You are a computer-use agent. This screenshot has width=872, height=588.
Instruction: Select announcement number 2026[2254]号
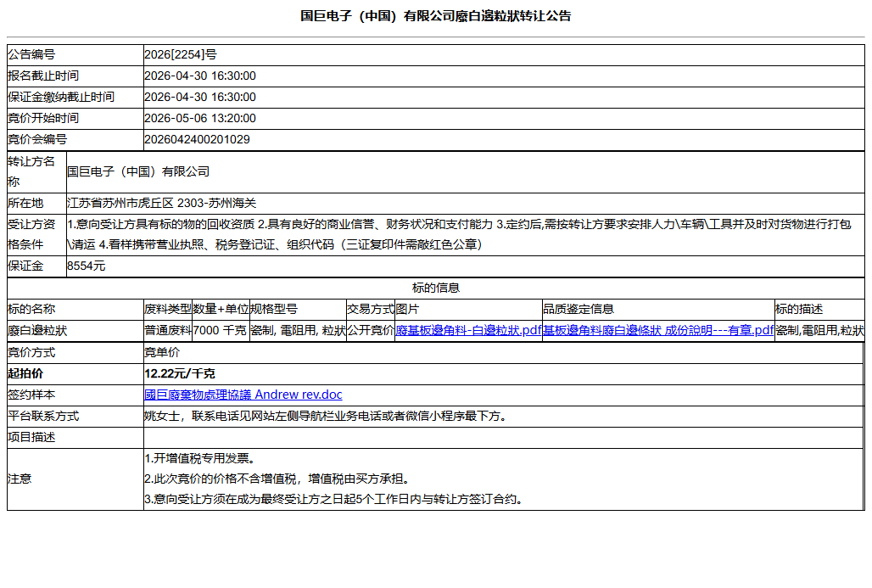click(180, 54)
